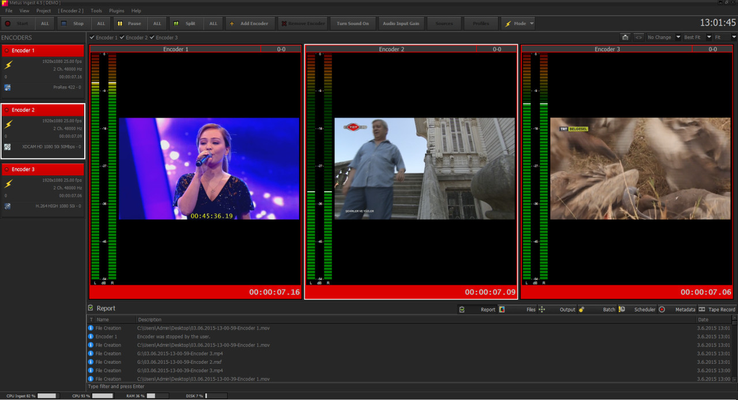Click the codec icon under Encoder 2
This screenshot has height=400, width=738.
coord(7,146)
